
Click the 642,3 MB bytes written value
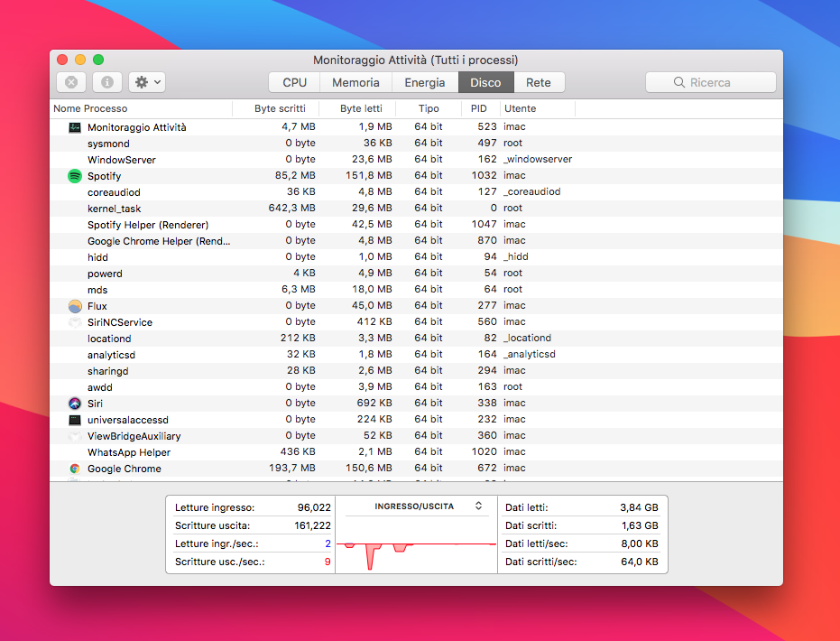(x=292, y=208)
